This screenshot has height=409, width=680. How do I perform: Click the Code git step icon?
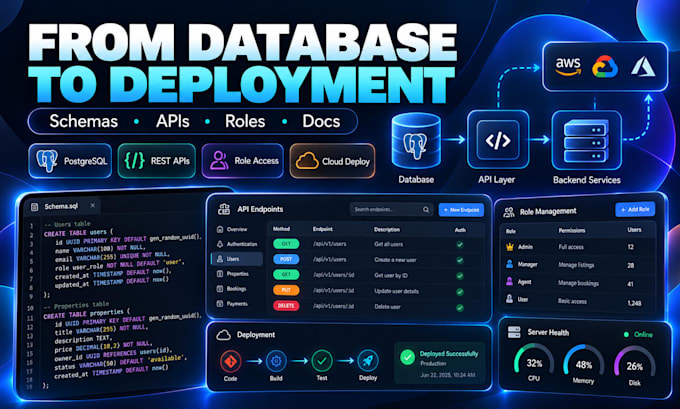point(230,361)
